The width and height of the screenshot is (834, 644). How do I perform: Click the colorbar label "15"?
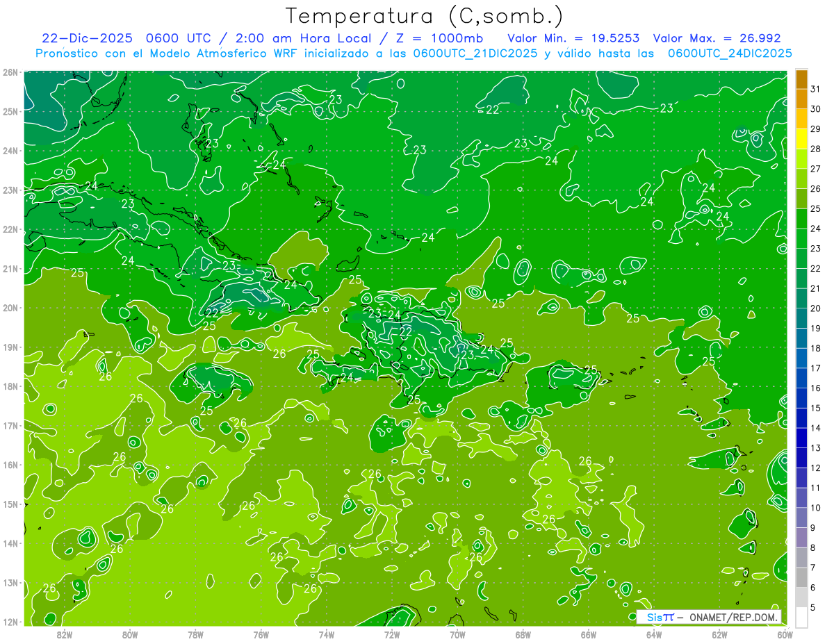point(815,408)
